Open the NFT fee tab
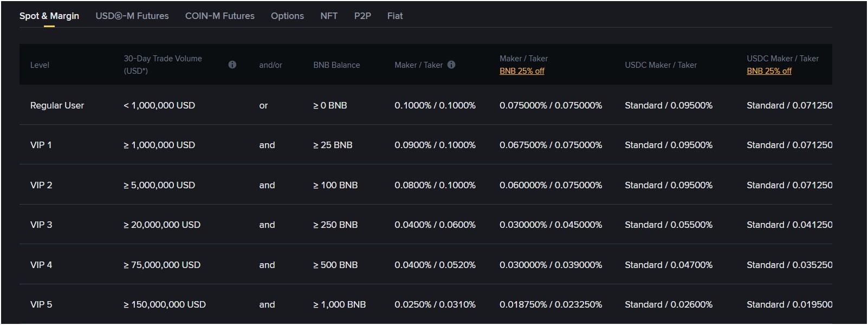The image size is (868, 325). (329, 16)
